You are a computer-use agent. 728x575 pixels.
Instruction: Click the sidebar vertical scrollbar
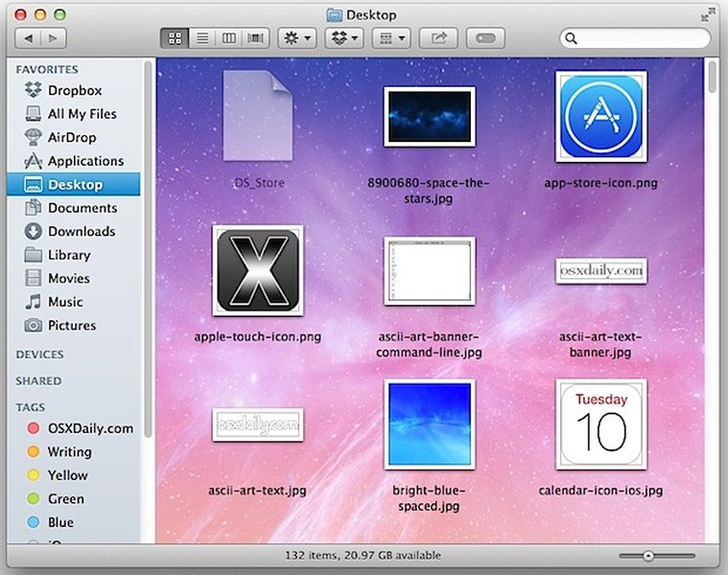148,249
